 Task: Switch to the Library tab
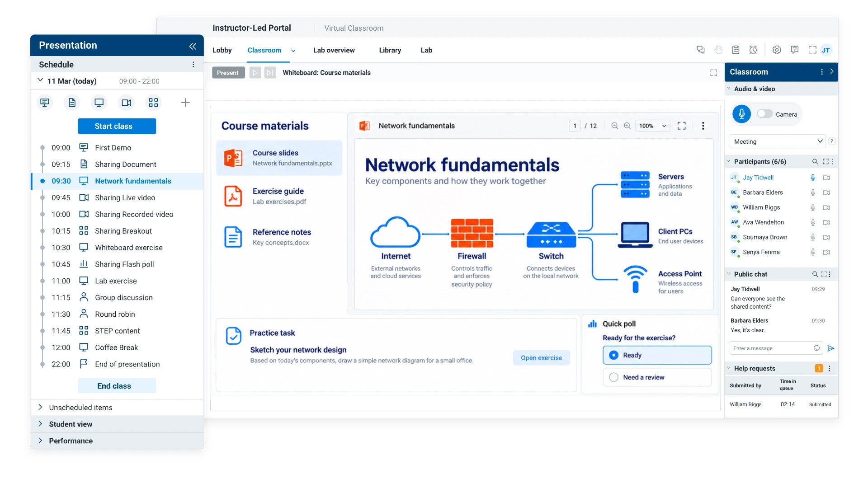click(390, 50)
